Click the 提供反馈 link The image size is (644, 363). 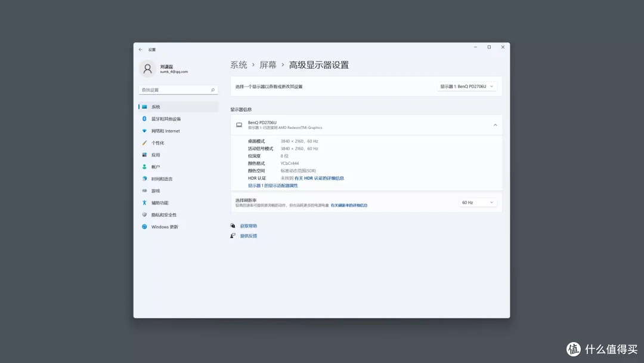coord(249,236)
